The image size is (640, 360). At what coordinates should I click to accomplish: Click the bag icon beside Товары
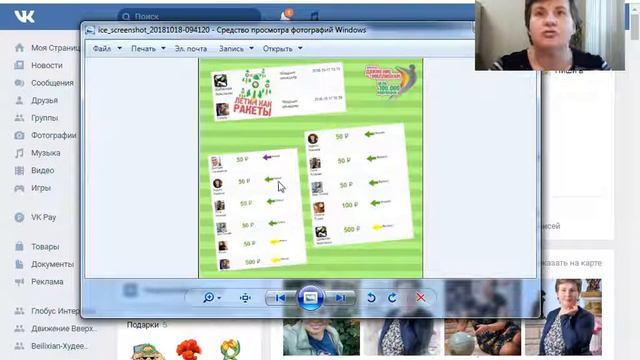[x=19, y=247]
